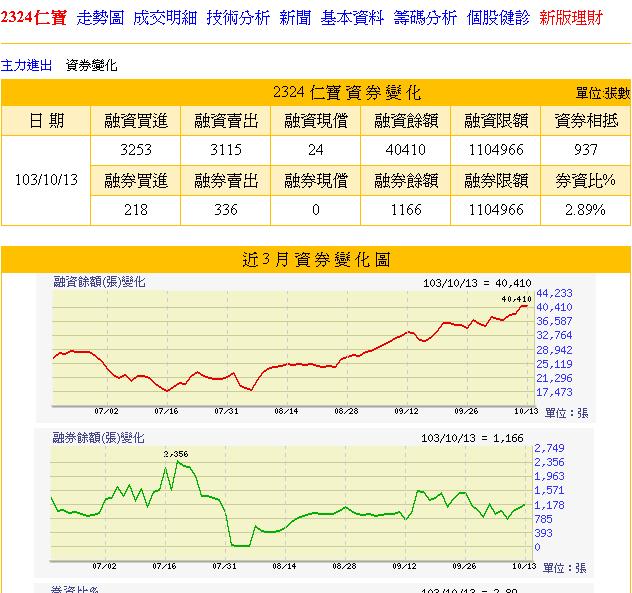632x593 pixels.
Task: Click the 券資比% header
Action: coord(586,181)
